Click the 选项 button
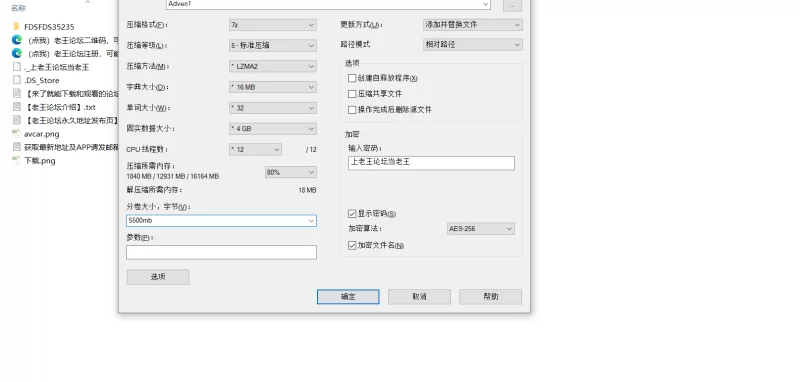The image size is (800, 382). 158,277
